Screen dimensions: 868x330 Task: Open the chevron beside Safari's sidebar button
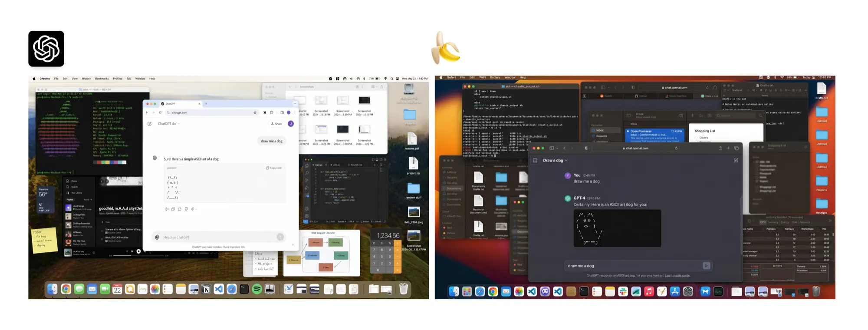[x=557, y=148]
